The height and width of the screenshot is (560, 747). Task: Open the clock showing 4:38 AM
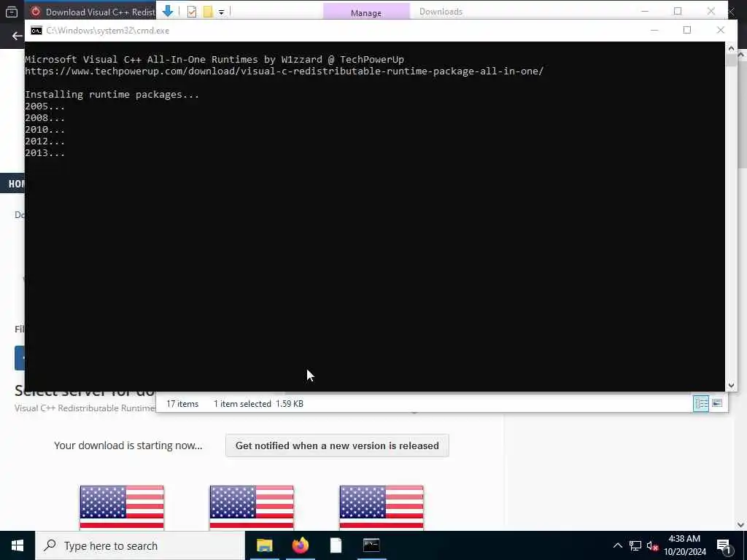click(684, 545)
